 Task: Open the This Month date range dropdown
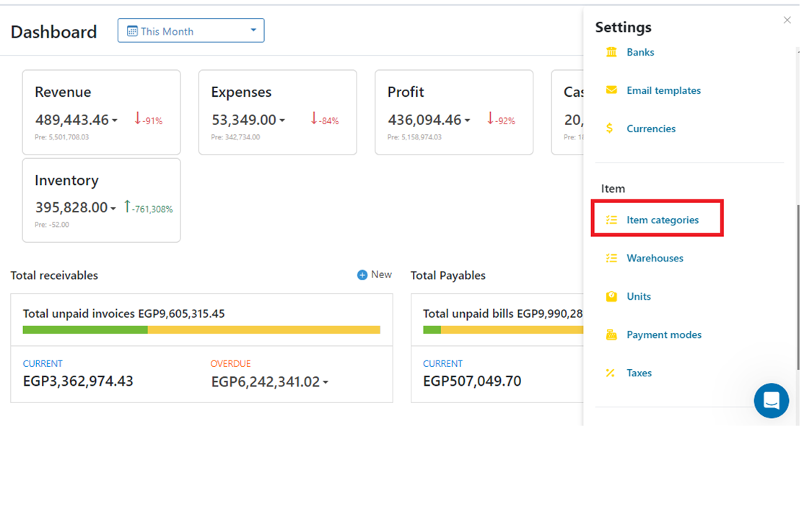(191, 31)
